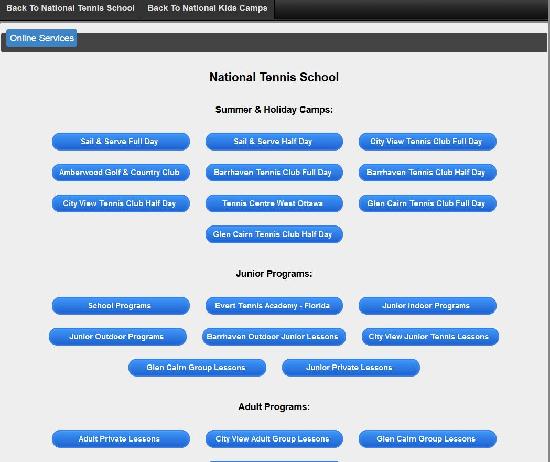Open Barrhaven Outdoor Junior Lessons
The width and height of the screenshot is (550, 462).
click(274, 336)
